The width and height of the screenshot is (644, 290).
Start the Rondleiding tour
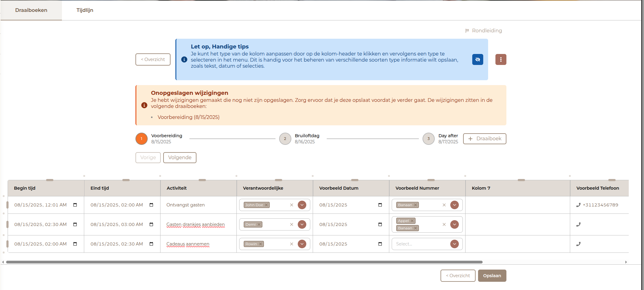point(484,30)
